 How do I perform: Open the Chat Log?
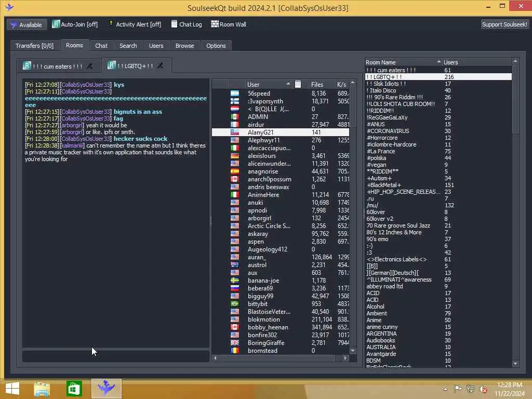click(187, 24)
